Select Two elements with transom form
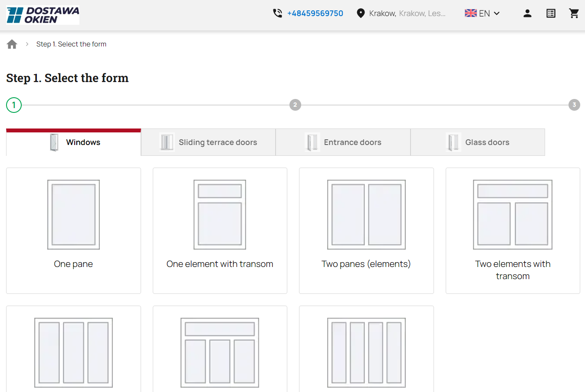Viewport: 585px width, 392px height. tap(513, 231)
